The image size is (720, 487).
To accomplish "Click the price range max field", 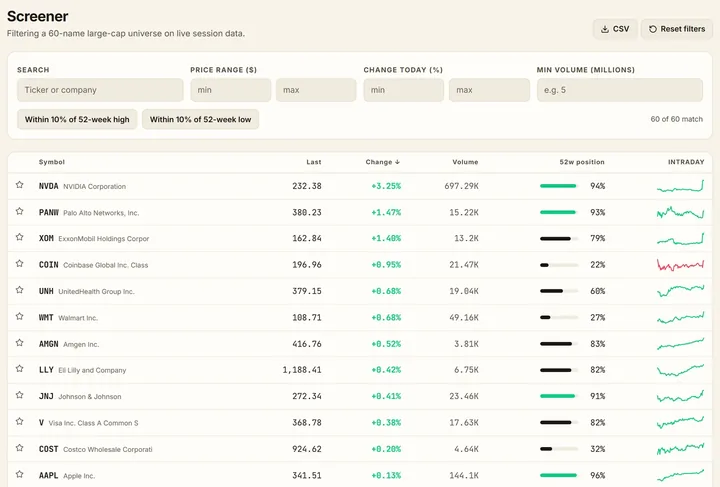I will click(316, 90).
